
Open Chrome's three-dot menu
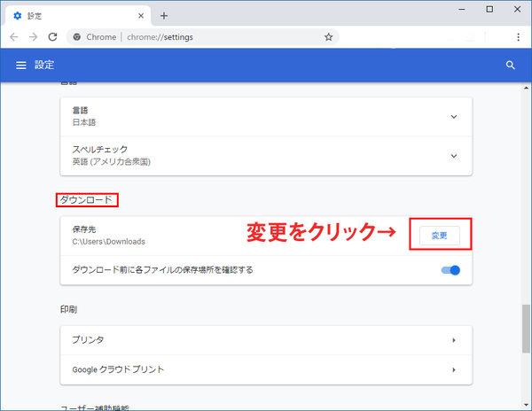518,37
